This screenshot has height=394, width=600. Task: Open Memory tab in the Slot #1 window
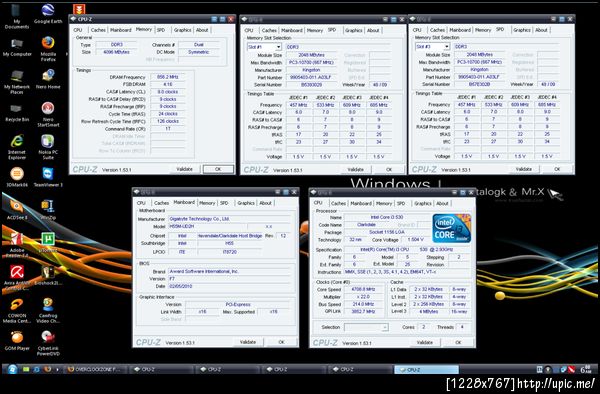pyautogui.click(x=315, y=30)
